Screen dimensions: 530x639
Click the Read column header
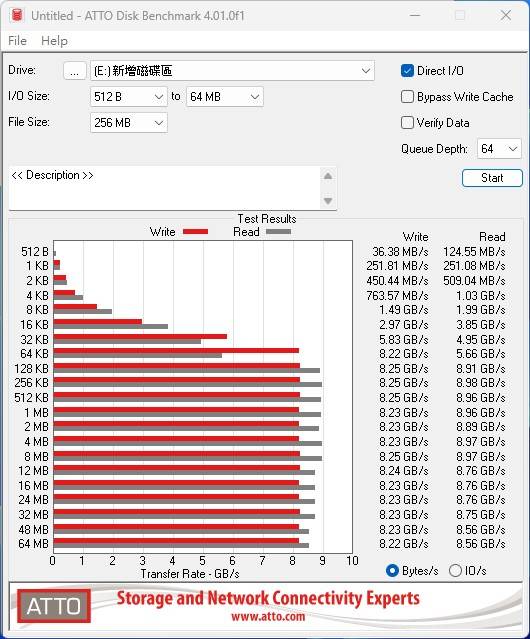click(492, 237)
